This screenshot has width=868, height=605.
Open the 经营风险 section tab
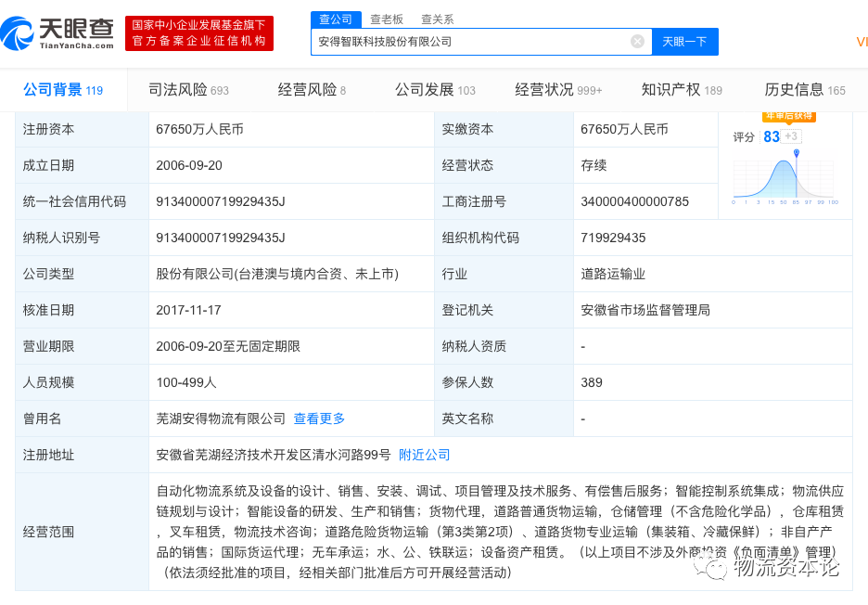tap(312, 90)
